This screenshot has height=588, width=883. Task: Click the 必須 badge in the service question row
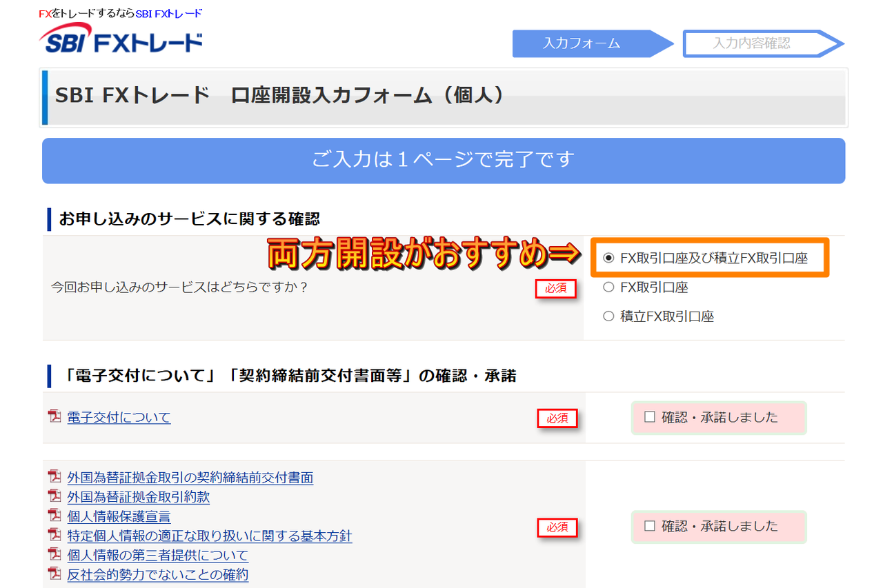pyautogui.click(x=556, y=289)
